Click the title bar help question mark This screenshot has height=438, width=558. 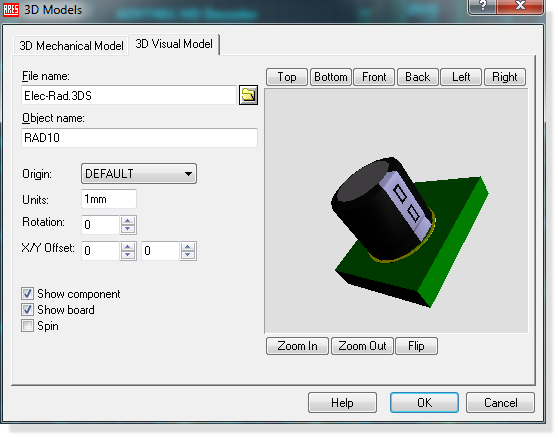coord(483,6)
